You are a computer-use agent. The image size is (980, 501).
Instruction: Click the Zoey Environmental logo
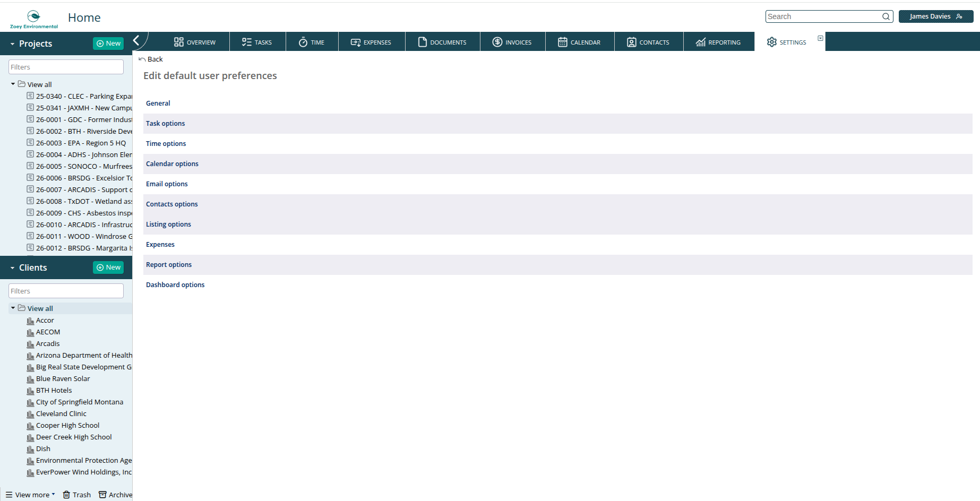point(34,19)
